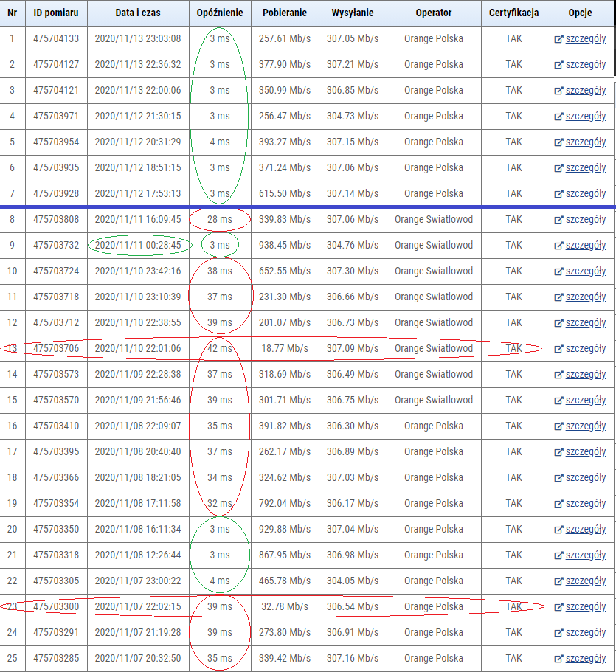Select upload value 304.73 Mb/s
This screenshot has height=672, width=616.
[353, 116]
